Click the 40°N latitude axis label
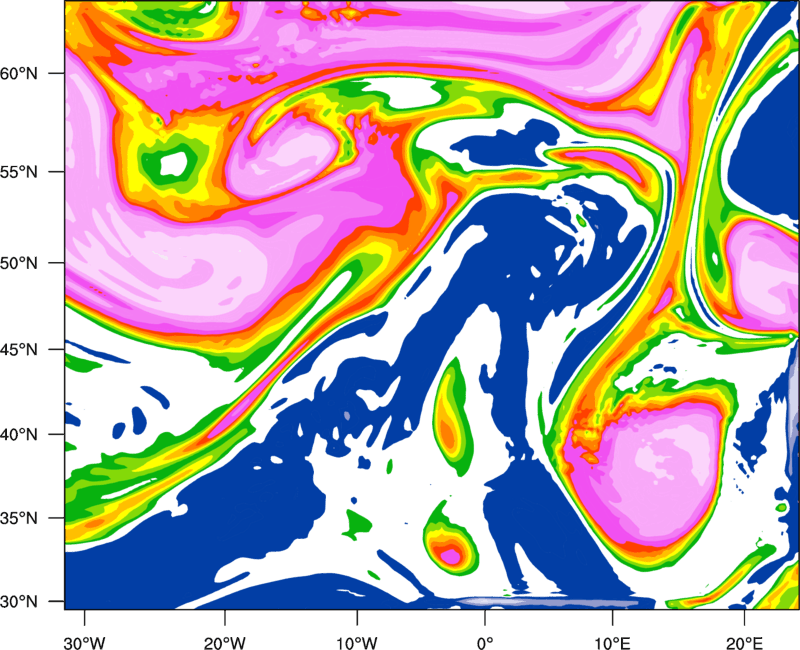 tap(19, 435)
